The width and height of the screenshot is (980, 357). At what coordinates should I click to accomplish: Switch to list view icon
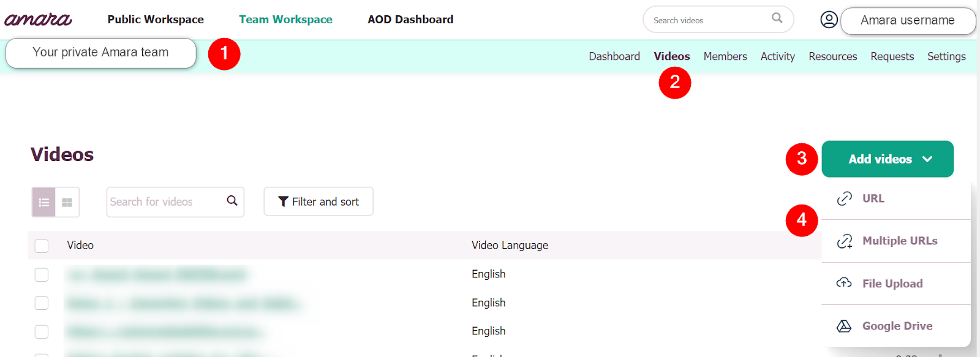click(x=43, y=202)
